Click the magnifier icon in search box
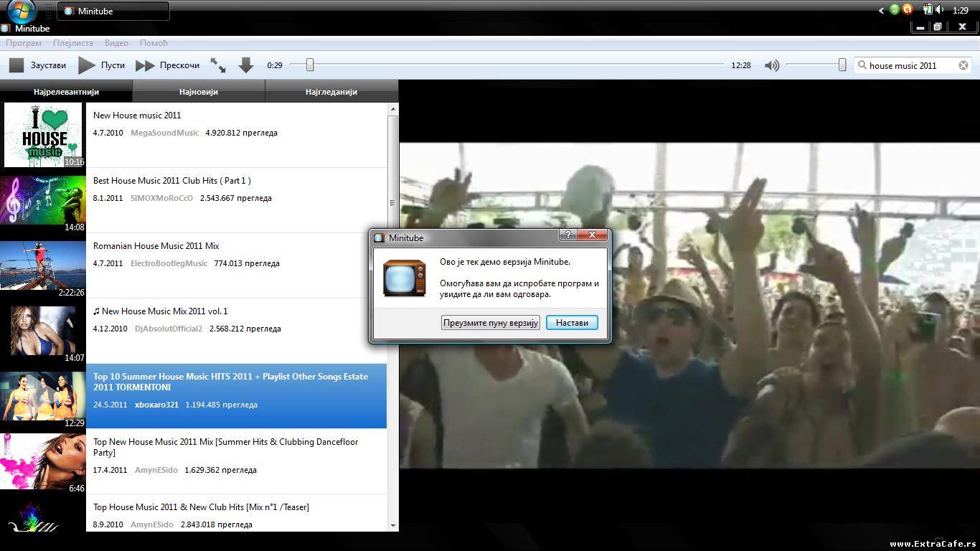 click(x=862, y=65)
